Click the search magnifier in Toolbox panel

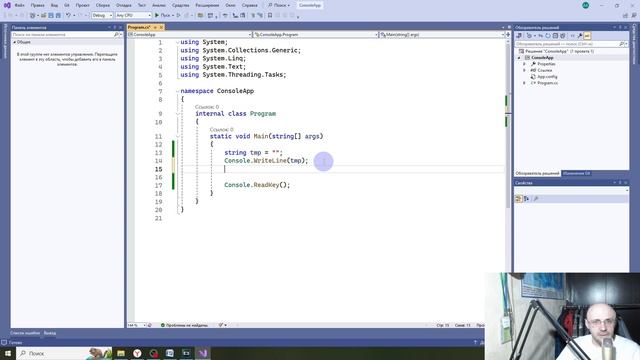(116, 35)
